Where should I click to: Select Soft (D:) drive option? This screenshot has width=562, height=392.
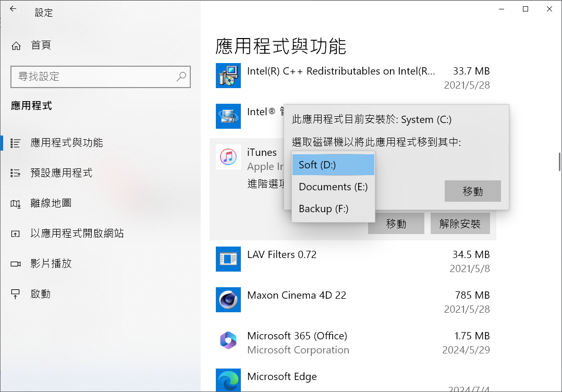(333, 165)
